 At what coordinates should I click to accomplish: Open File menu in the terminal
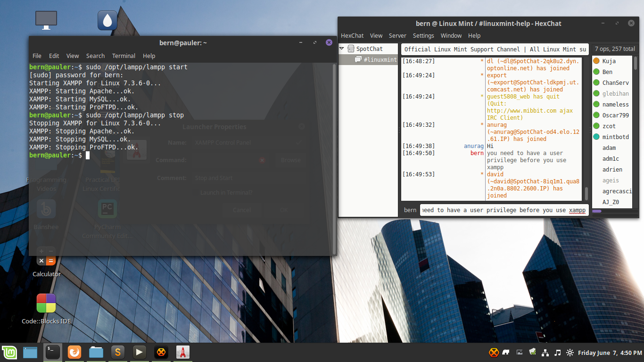point(37,56)
